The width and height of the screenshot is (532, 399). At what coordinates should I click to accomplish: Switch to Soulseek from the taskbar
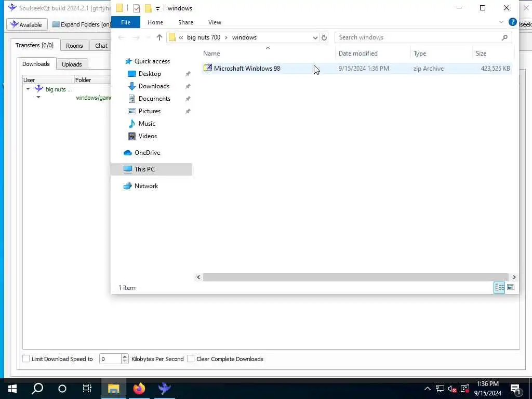pyautogui.click(x=165, y=389)
